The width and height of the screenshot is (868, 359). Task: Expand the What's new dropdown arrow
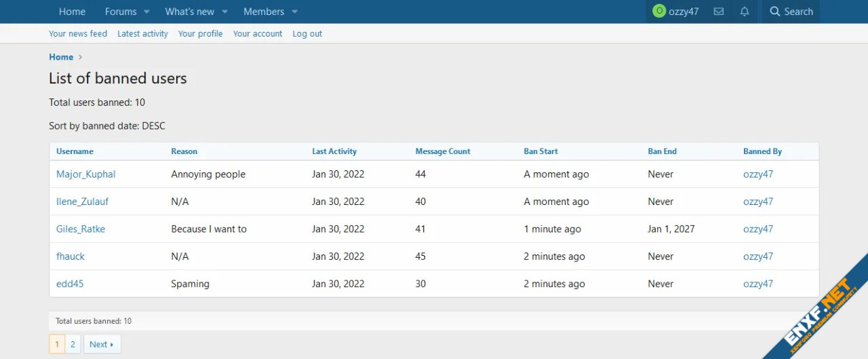pos(224,12)
